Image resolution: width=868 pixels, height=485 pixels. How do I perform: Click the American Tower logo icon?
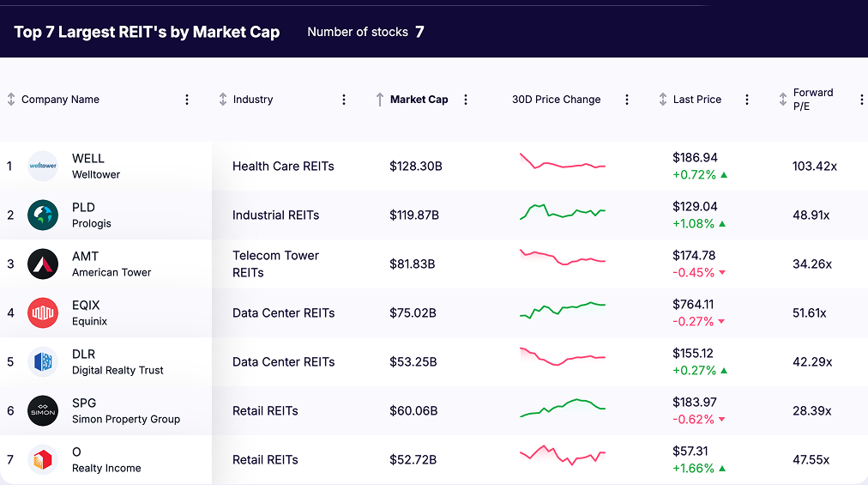(42, 264)
